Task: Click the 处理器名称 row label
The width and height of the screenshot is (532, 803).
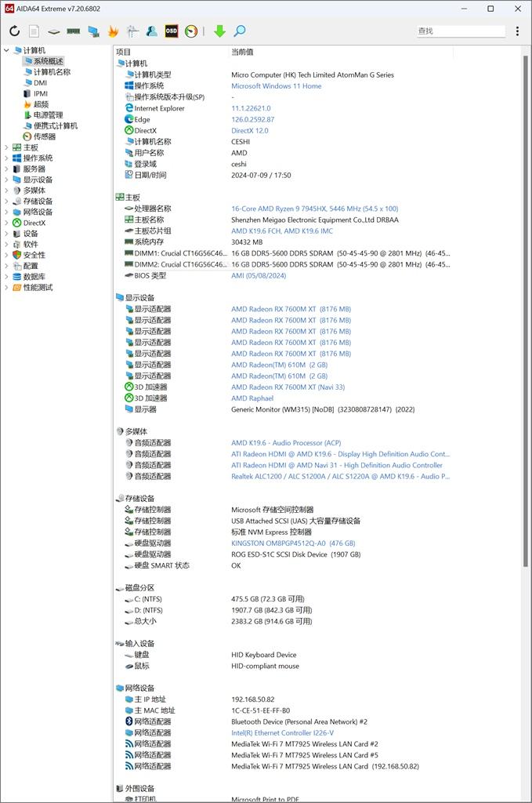Action: tap(153, 209)
